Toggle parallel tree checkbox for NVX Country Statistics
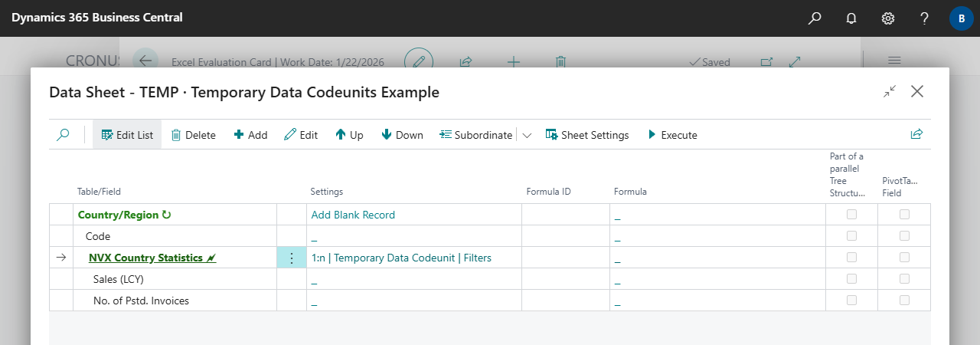The width and height of the screenshot is (980, 345). [x=851, y=258]
